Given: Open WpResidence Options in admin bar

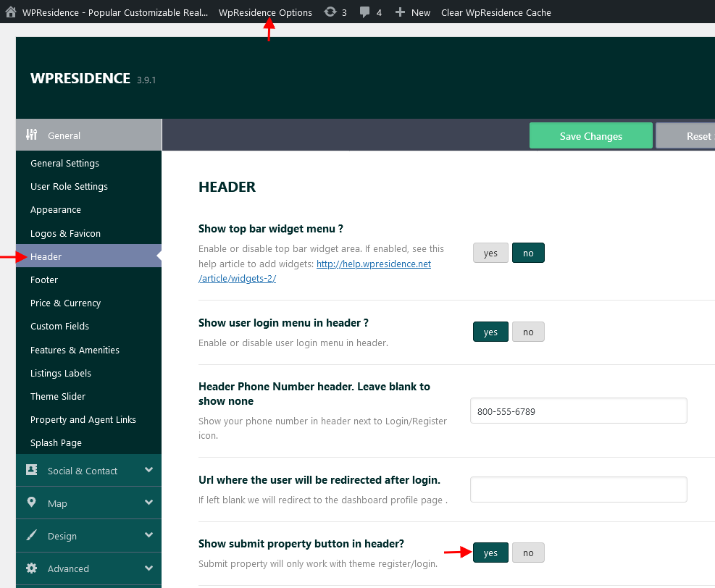Looking at the screenshot, I should [265, 13].
